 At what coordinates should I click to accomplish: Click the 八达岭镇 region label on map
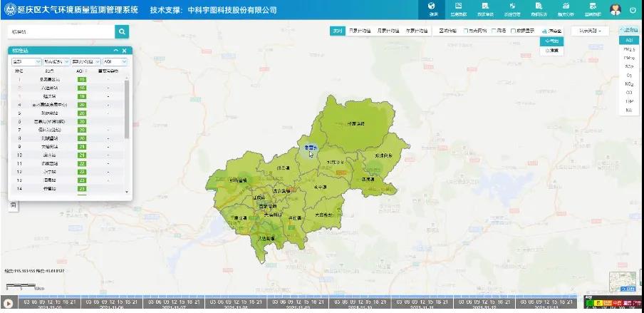pyautogui.click(x=266, y=238)
